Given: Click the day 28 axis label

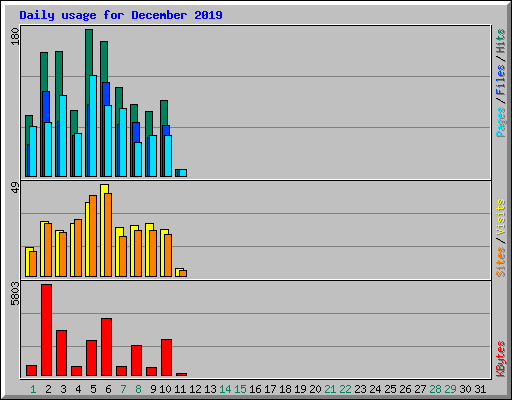Looking at the screenshot, I should pos(435,389).
